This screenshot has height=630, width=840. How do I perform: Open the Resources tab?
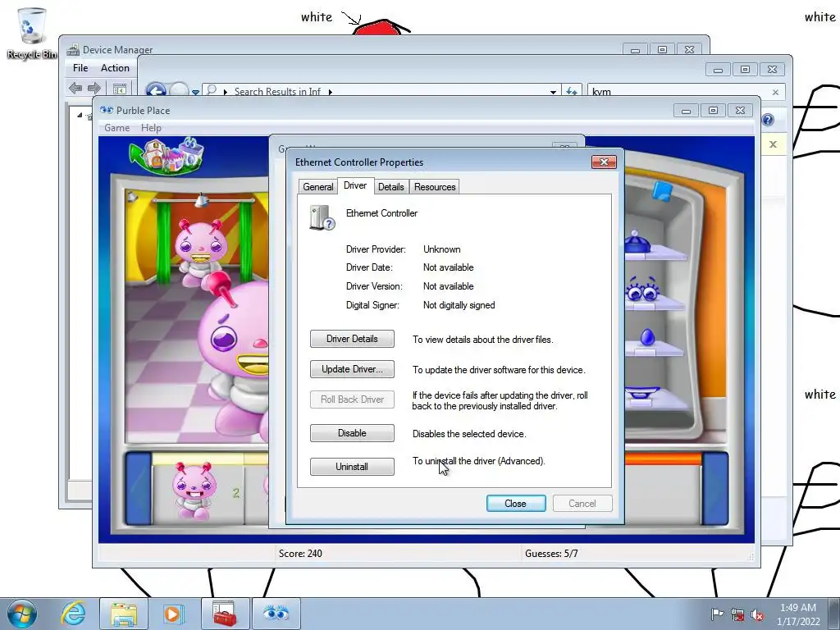435,187
